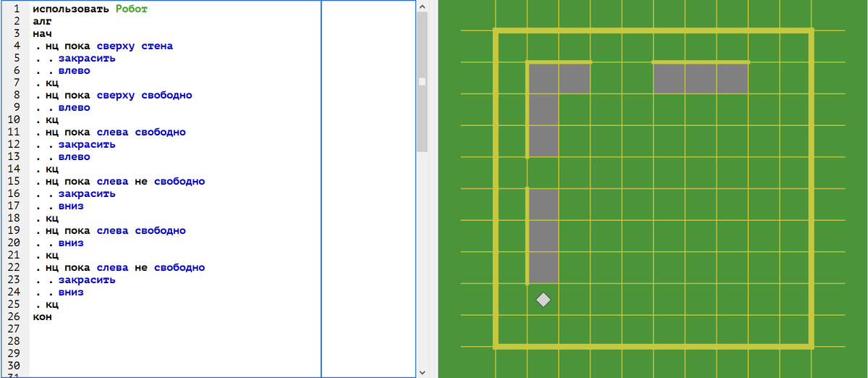The width and height of the screenshot is (868, 378).
Task: Click 'нц пока слева не свободно' on line 22
Action: [x=124, y=267]
